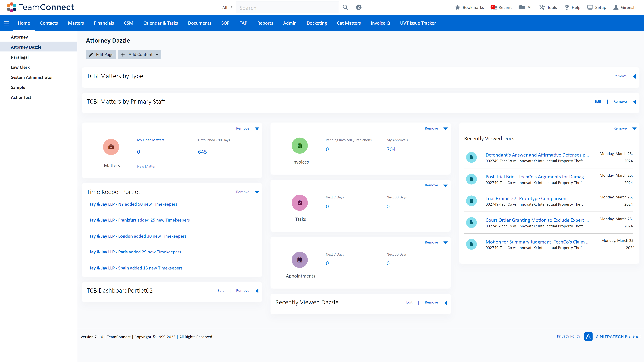
Task: Open the Add Content dropdown
Action: click(x=139, y=54)
